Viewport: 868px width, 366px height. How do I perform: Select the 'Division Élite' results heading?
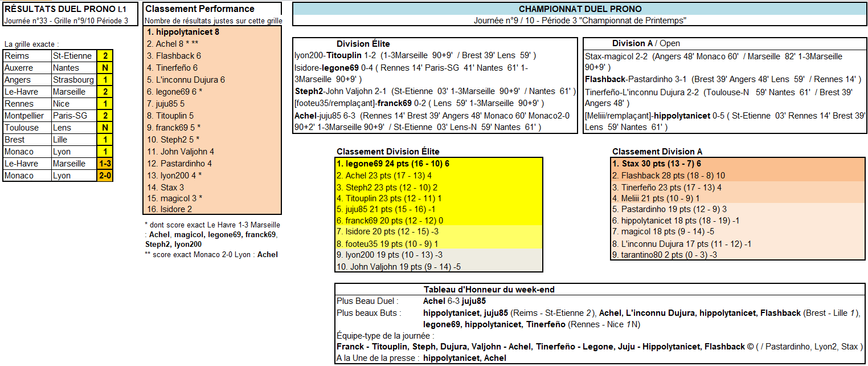tap(363, 44)
